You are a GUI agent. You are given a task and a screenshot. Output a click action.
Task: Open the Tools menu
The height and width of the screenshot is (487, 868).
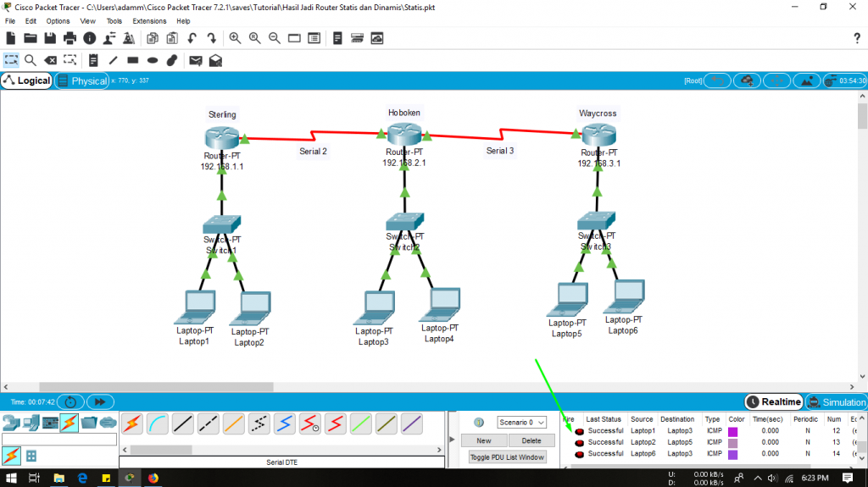tap(114, 21)
